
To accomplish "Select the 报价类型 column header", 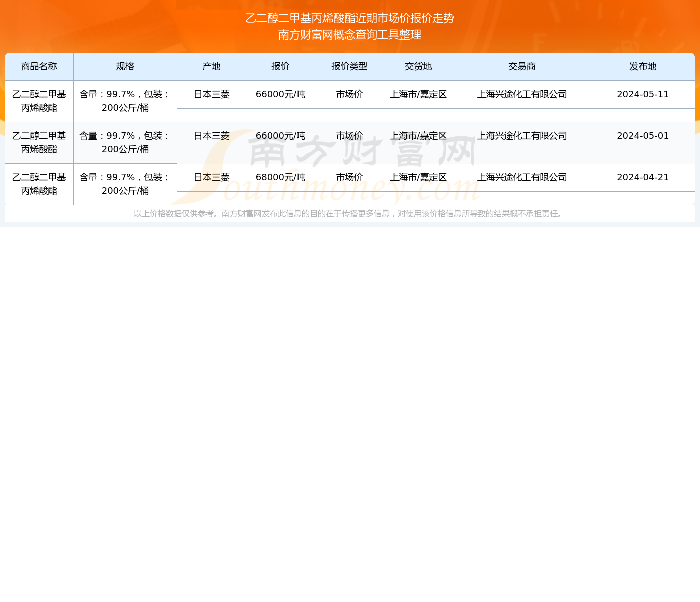I will pos(349,66).
